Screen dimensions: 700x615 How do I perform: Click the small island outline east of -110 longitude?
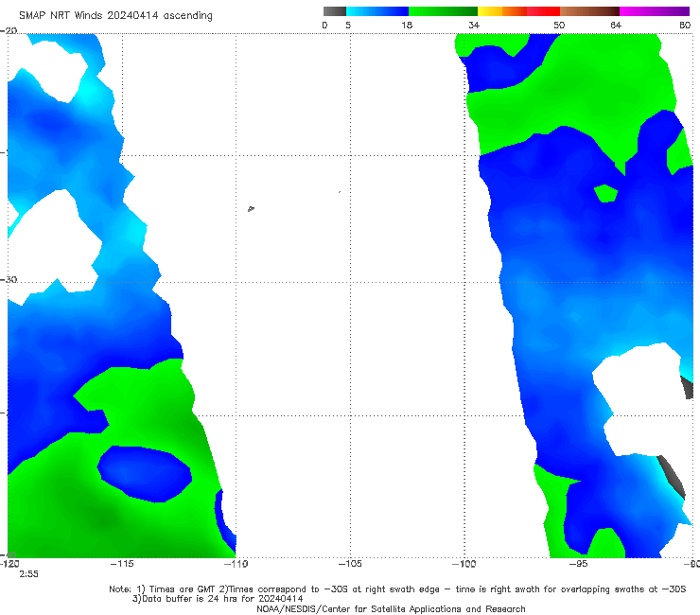coord(251,208)
